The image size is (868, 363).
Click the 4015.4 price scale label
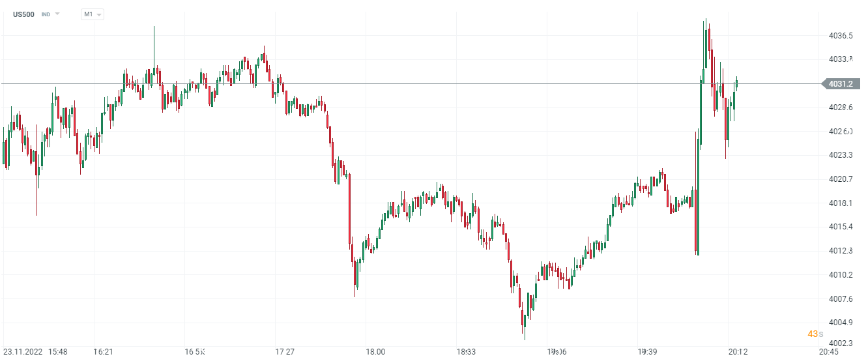(841, 227)
